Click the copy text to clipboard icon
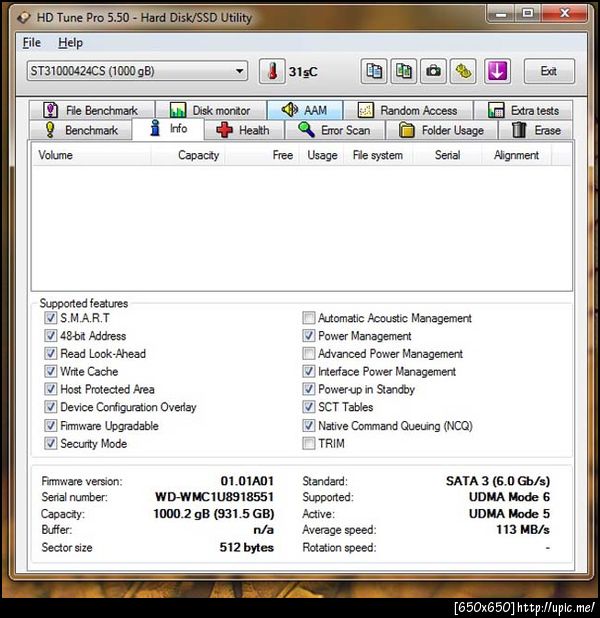 click(x=374, y=71)
